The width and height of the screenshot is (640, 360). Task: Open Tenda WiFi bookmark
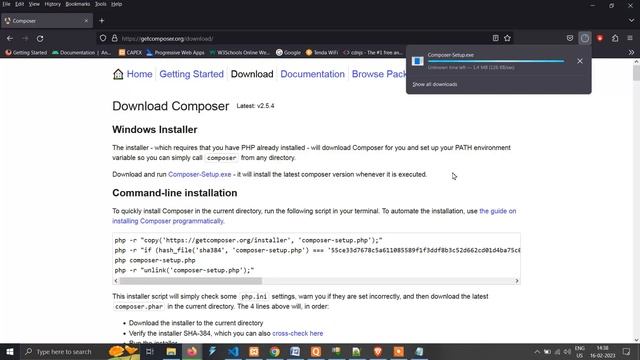coord(322,52)
